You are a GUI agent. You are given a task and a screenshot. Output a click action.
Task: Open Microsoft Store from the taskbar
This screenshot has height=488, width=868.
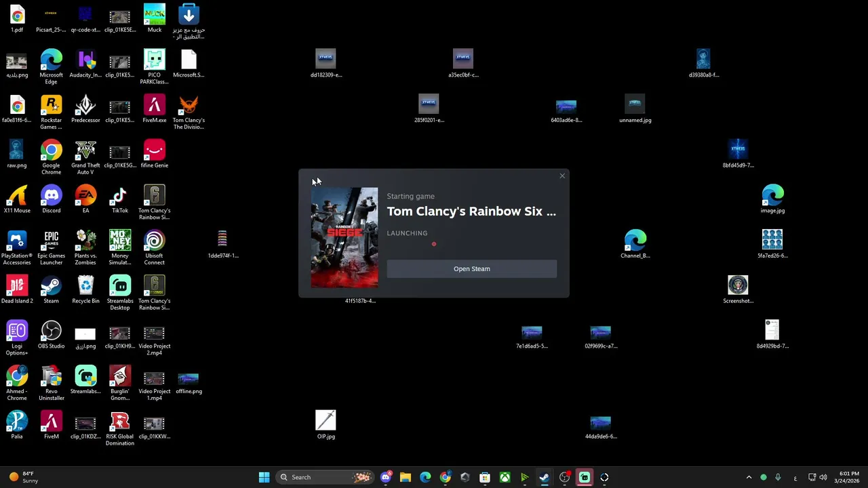(x=485, y=477)
